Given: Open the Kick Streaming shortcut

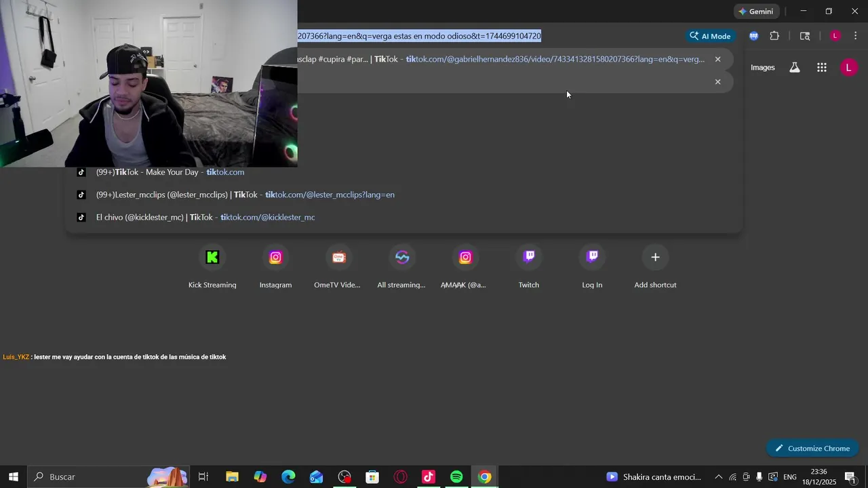Looking at the screenshot, I should 212,266.
